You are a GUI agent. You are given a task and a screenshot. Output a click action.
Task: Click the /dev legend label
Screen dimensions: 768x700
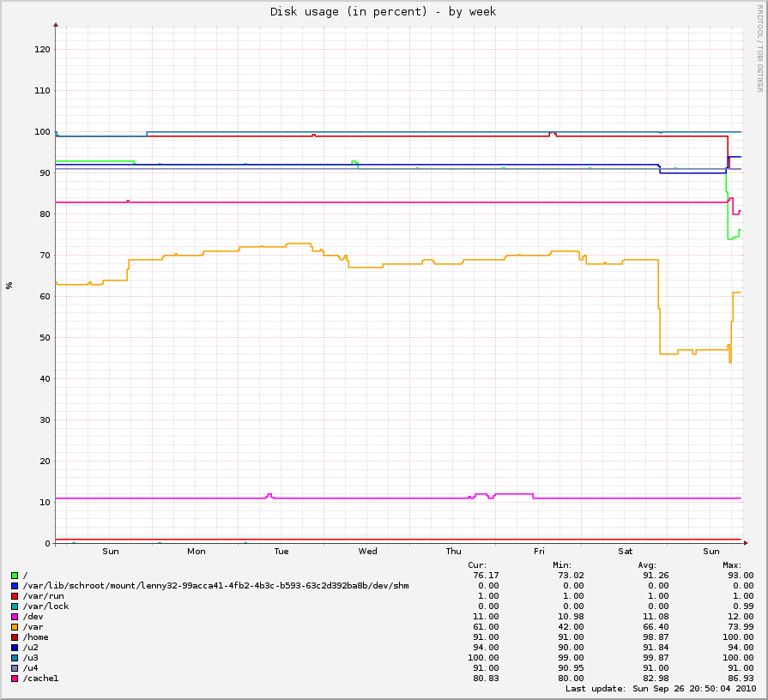[x=33, y=617]
